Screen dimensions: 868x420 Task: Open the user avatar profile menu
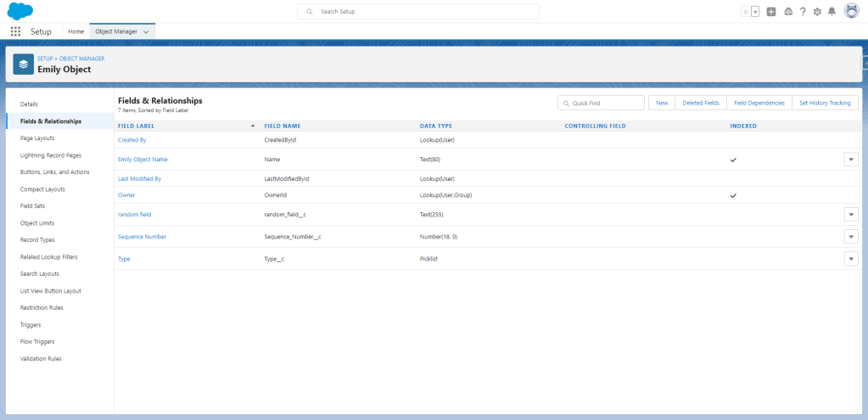pyautogui.click(x=851, y=11)
